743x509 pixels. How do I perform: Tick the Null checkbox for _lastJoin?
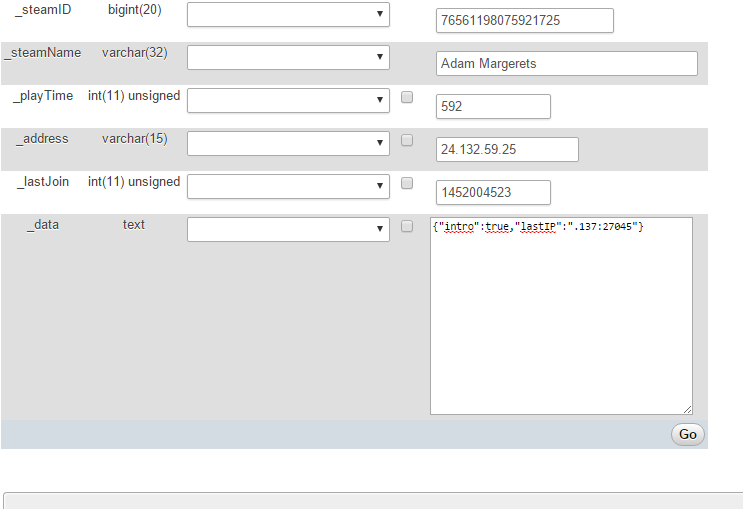tap(407, 183)
